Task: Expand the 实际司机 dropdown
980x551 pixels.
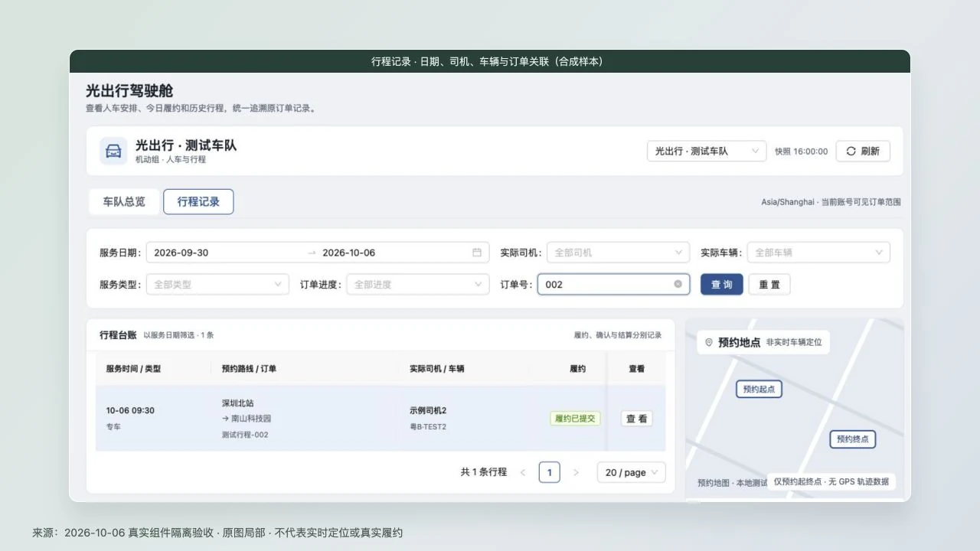Action: 619,253
